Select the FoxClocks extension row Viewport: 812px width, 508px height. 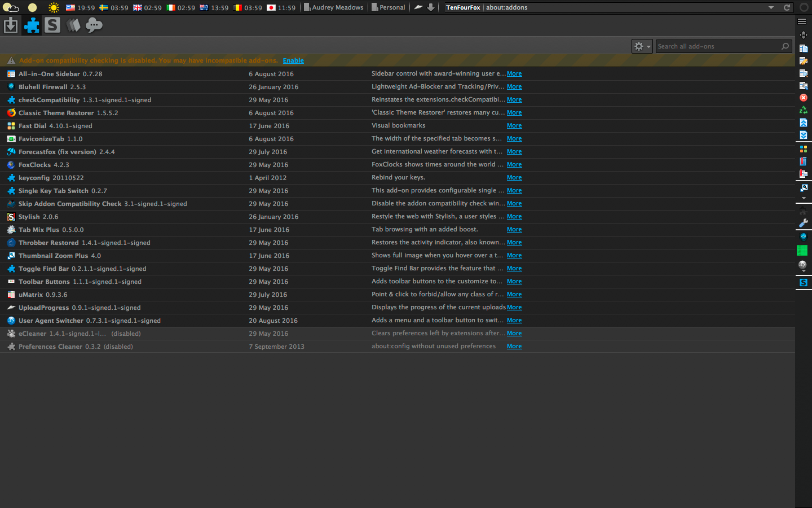pyautogui.click(x=398, y=165)
